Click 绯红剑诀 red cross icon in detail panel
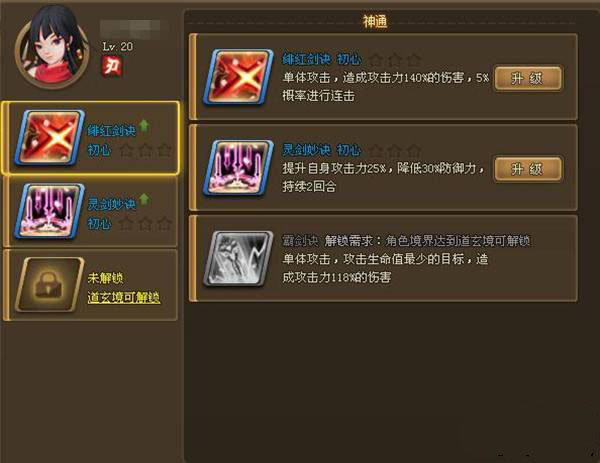The image size is (600, 463). coord(238,77)
